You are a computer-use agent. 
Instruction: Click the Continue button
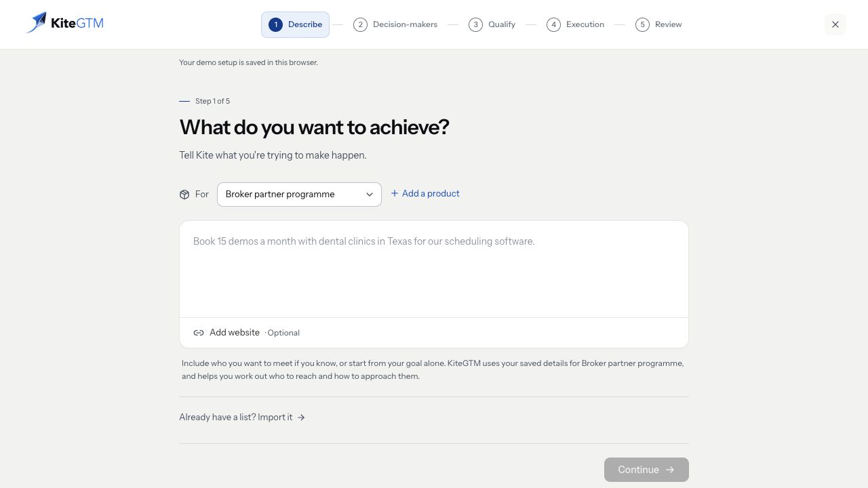click(x=646, y=470)
